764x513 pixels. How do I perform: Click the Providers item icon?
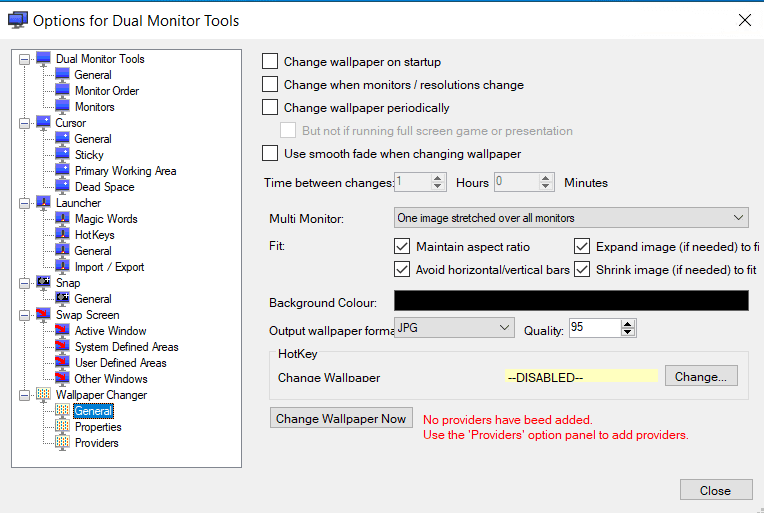click(x=63, y=443)
